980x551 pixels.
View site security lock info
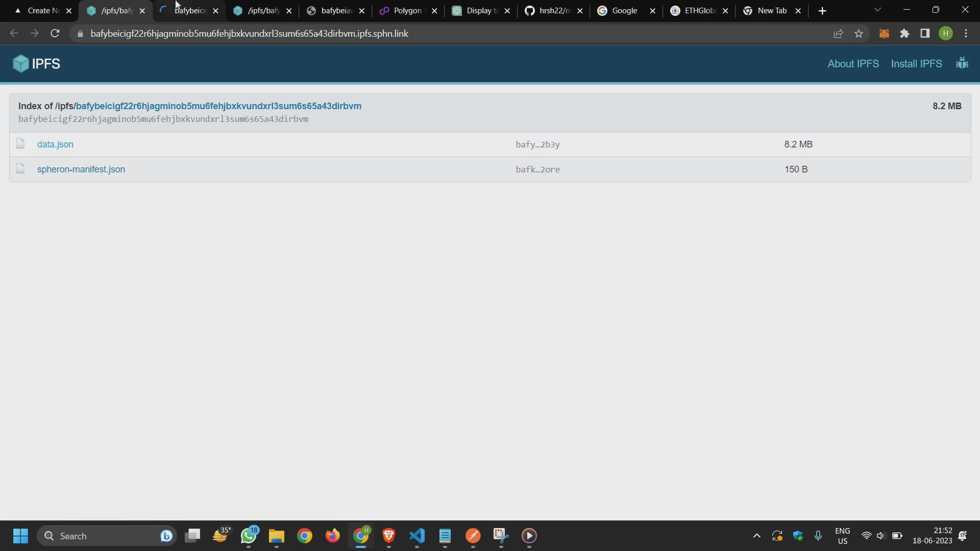(80, 34)
